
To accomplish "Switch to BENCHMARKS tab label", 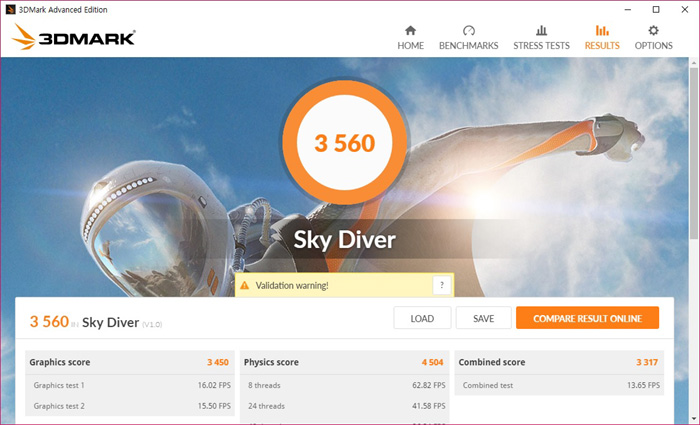I will pyautogui.click(x=468, y=46).
